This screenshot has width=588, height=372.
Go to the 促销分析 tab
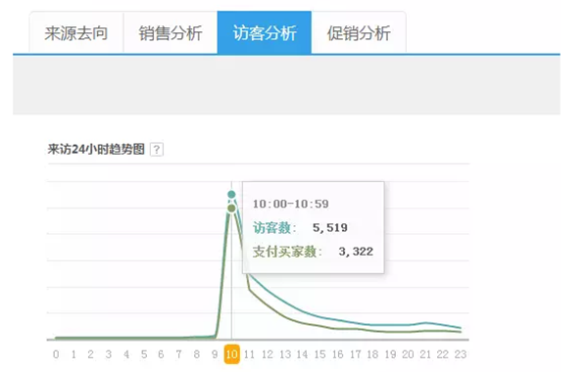tap(359, 33)
